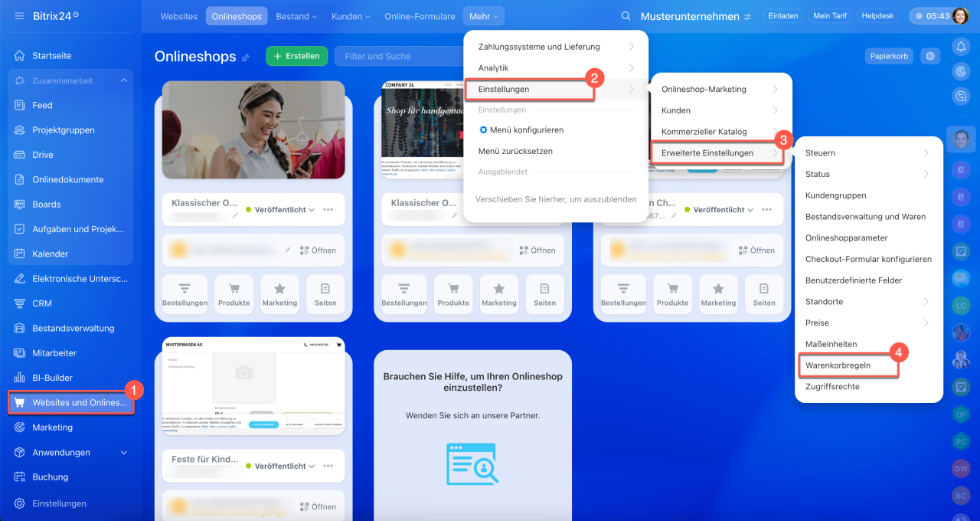
Task: Open the hamburger menu next to Bitrix24 logo
Action: coord(19,16)
